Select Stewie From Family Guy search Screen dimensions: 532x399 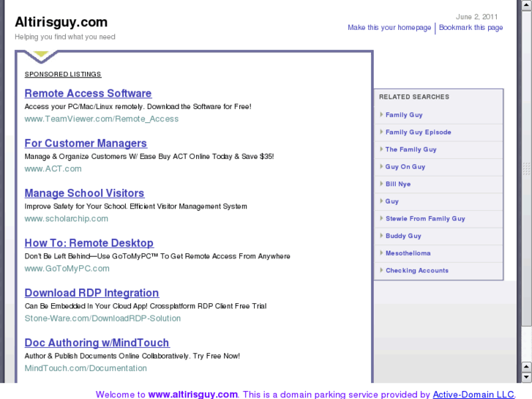click(x=425, y=219)
